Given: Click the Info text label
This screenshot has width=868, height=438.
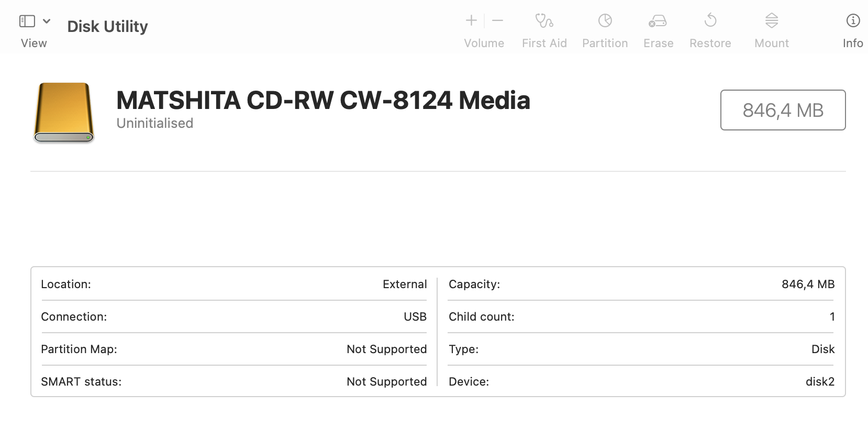Looking at the screenshot, I should pyautogui.click(x=853, y=43).
